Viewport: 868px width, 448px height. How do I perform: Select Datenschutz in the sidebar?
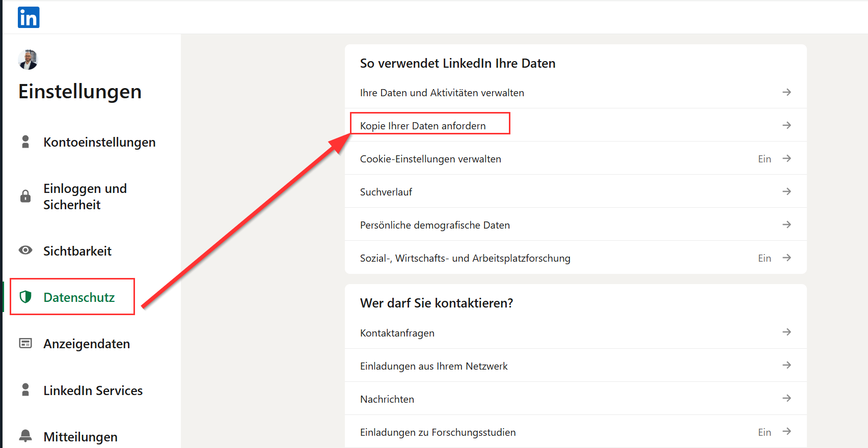click(79, 297)
